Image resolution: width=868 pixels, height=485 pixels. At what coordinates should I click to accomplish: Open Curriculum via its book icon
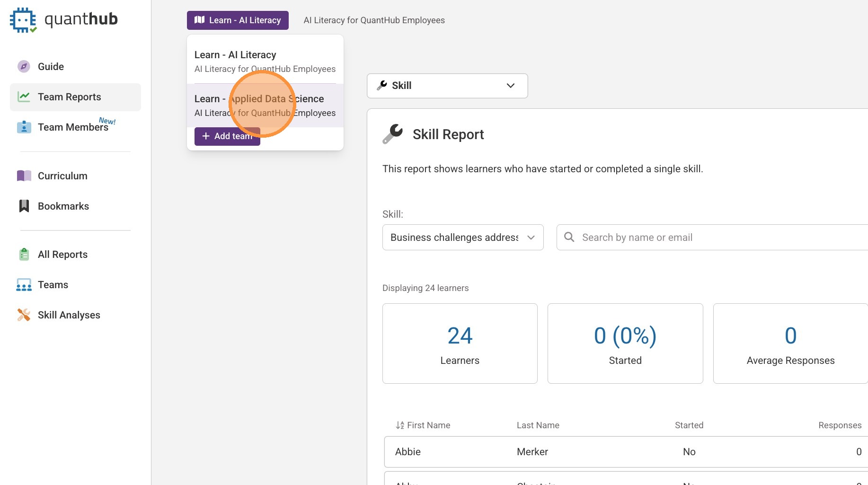pyautogui.click(x=24, y=176)
